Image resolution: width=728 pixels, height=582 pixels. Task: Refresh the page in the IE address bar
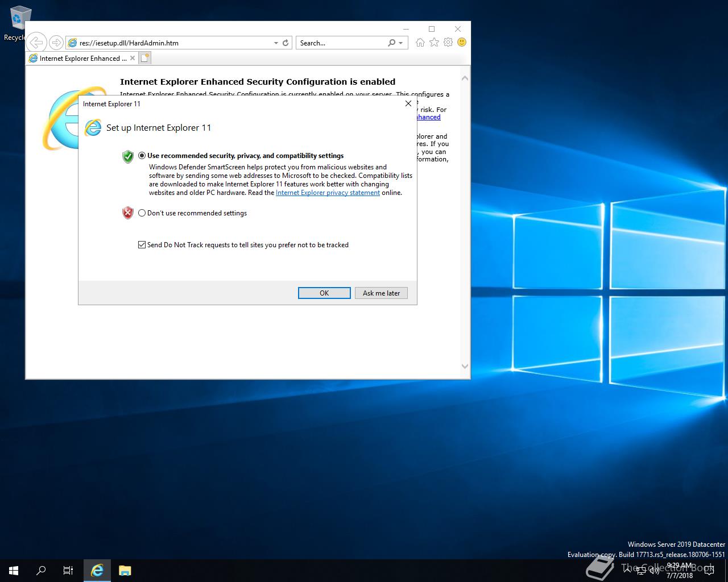click(x=286, y=43)
